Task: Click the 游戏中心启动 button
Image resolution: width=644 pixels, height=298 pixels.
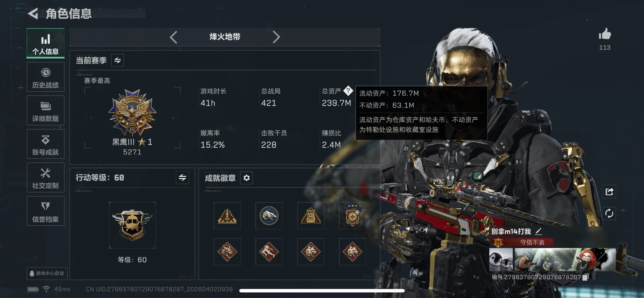Action: click(x=47, y=273)
